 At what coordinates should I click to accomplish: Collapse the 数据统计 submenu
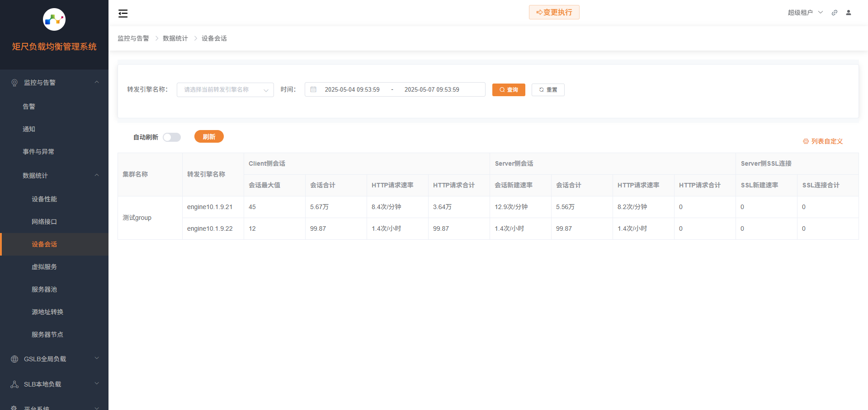click(97, 175)
